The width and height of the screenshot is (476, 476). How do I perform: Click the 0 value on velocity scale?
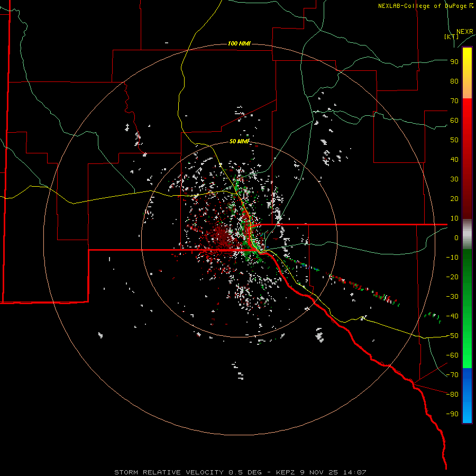pyautogui.click(x=456, y=238)
